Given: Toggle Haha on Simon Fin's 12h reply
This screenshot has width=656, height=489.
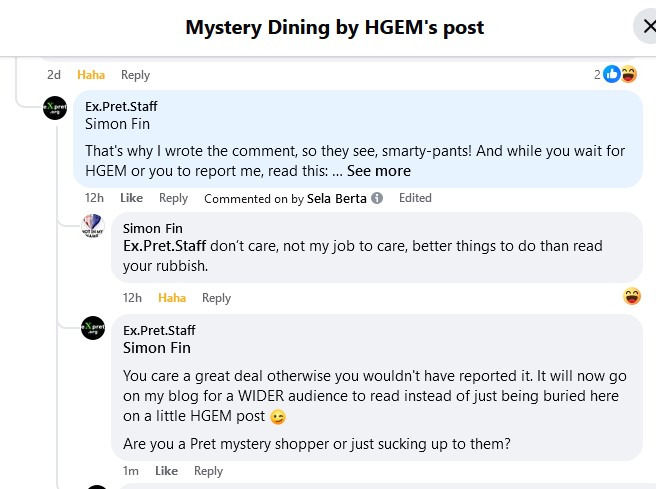Looking at the screenshot, I should click(x=172, y=298).
